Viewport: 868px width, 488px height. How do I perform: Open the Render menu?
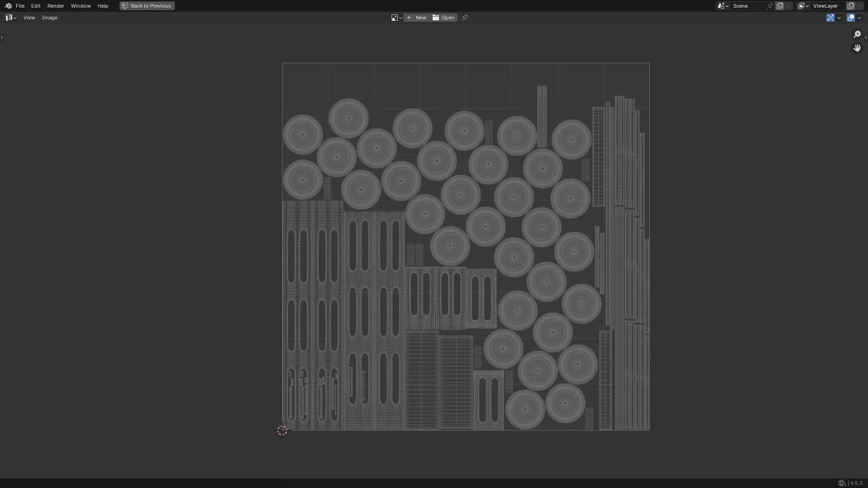click(x=56, y=6)
